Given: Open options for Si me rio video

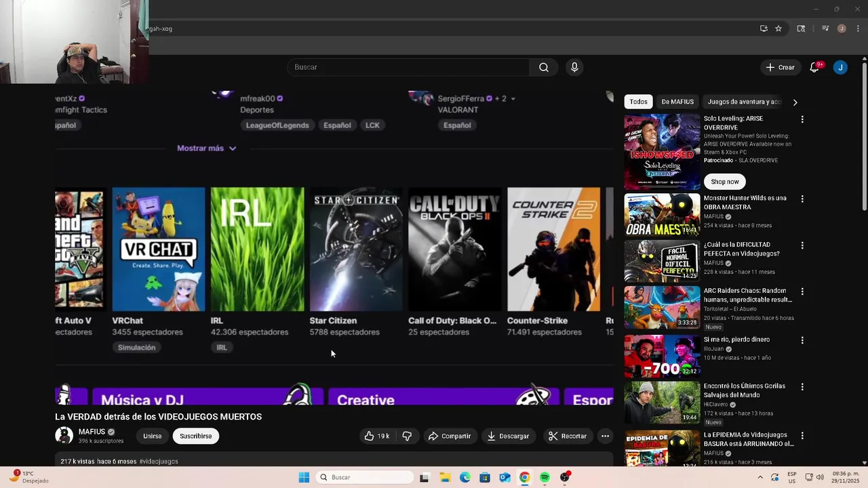Looking at the screenshot, I should coord(802,340).
